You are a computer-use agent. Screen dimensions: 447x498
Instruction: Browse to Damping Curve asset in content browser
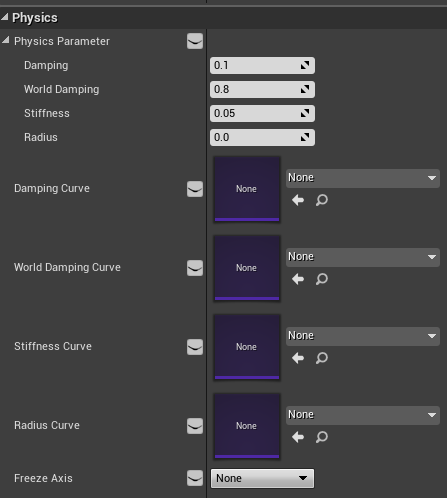pos(322,200)
